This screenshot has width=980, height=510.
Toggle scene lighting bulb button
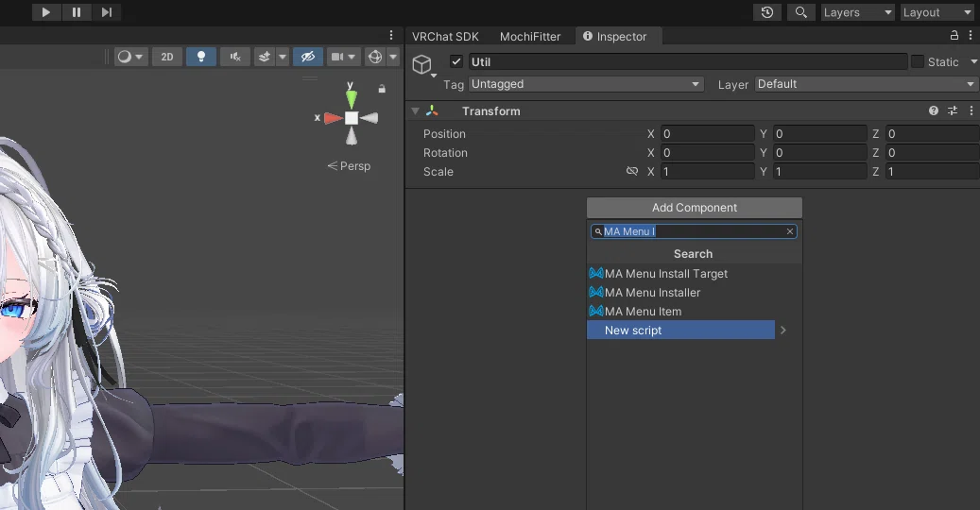pos(201,57)
